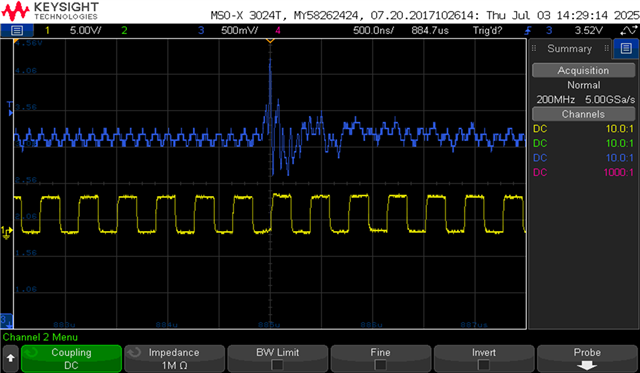Select the green DC 10.0:1 channel row

[583, 143]
